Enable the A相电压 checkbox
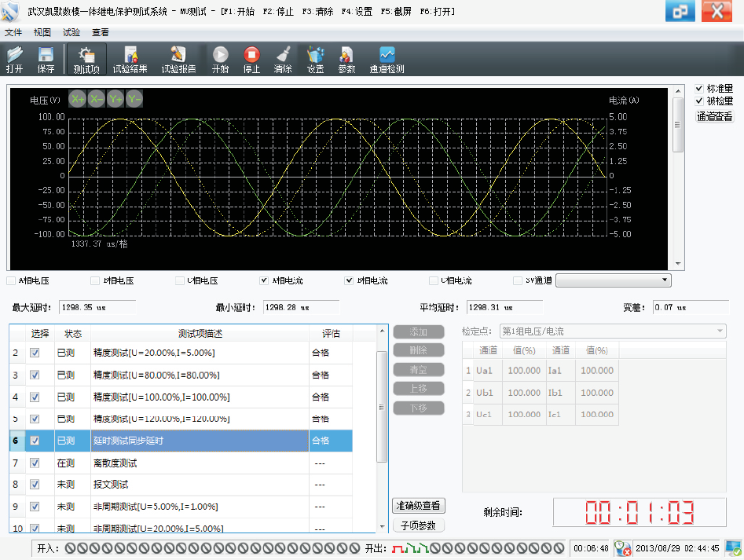744x560 pixels. point(11,280)
